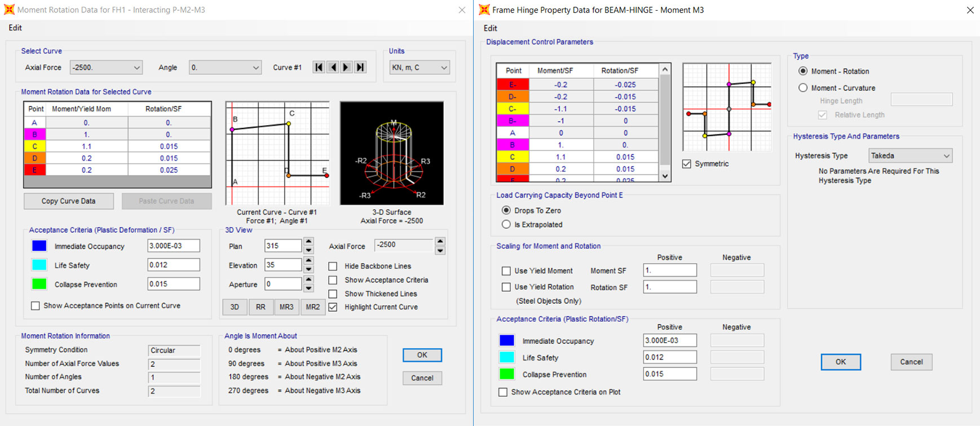This screenshot has height=426, width=980.
Task: Select Drops To Zero option
Action: tap(506, 210)
